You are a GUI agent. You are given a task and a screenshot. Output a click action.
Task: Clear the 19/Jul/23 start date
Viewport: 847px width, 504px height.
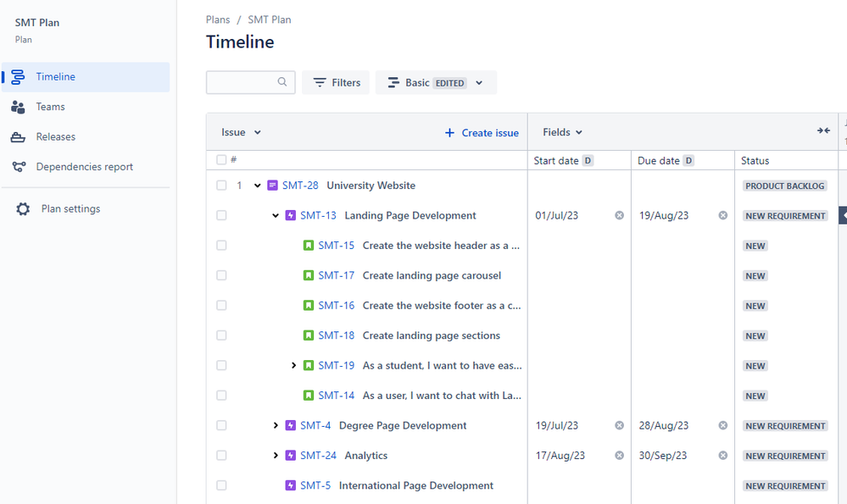click(619, 426)
